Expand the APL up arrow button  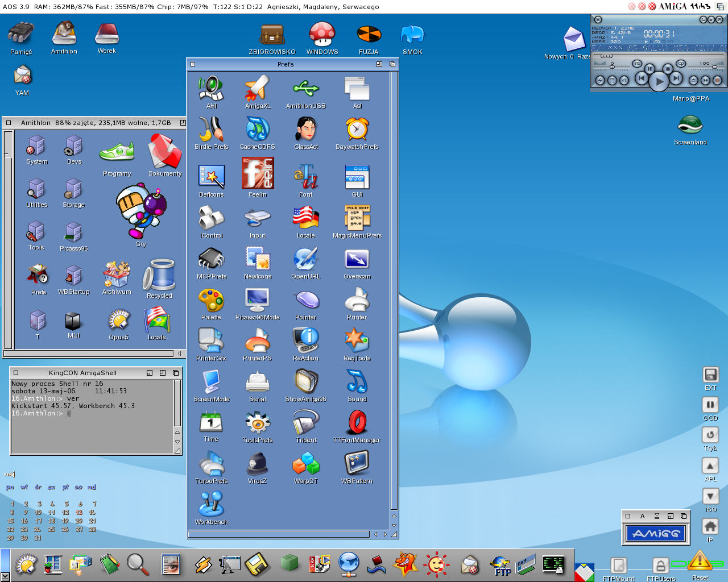point(710,466)
